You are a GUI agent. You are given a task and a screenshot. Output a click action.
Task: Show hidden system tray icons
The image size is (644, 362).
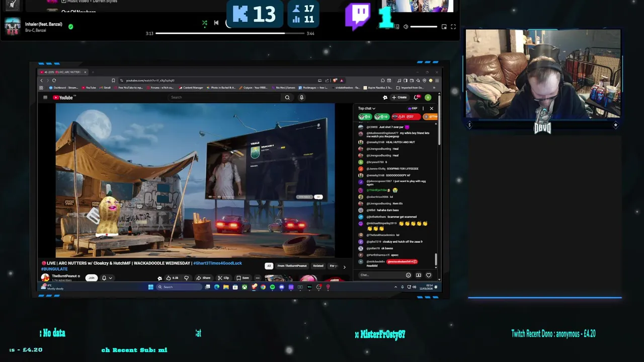[x=395, y=287]
